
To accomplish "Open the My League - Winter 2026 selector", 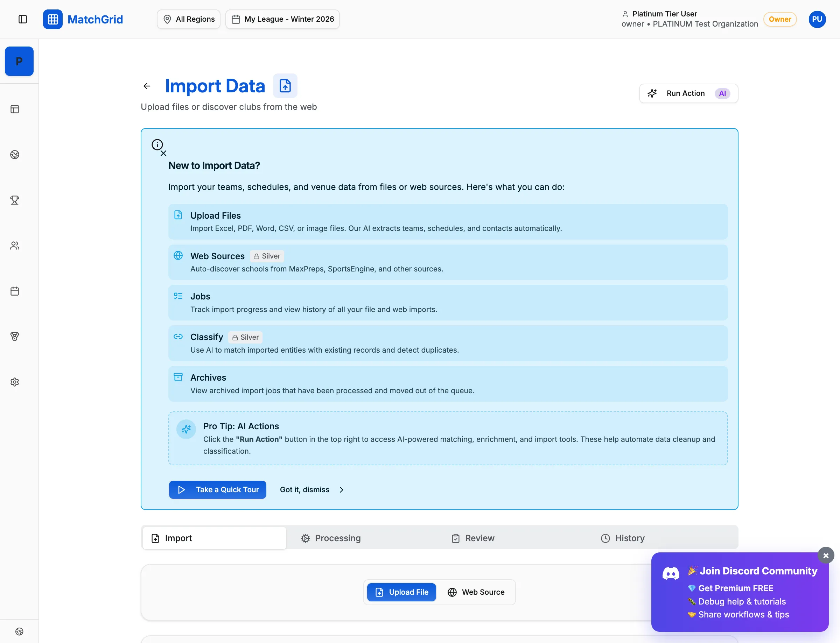I will coord(282,19).
